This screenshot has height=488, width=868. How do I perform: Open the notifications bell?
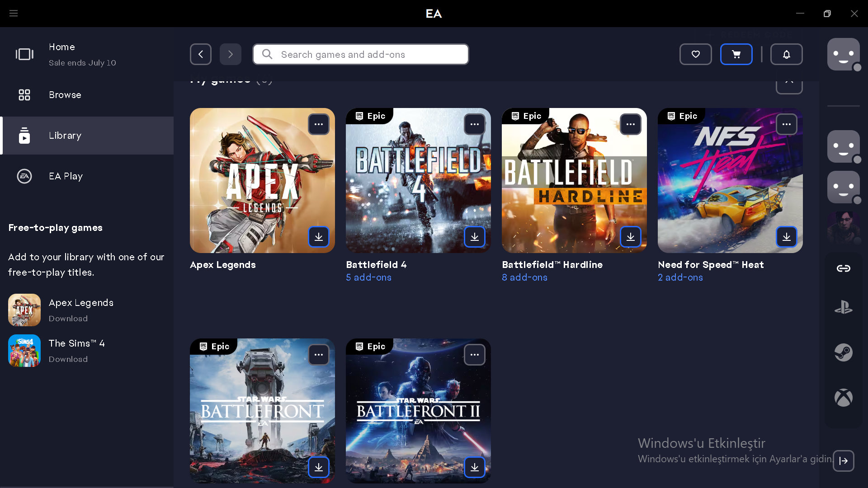click(787, 54)
